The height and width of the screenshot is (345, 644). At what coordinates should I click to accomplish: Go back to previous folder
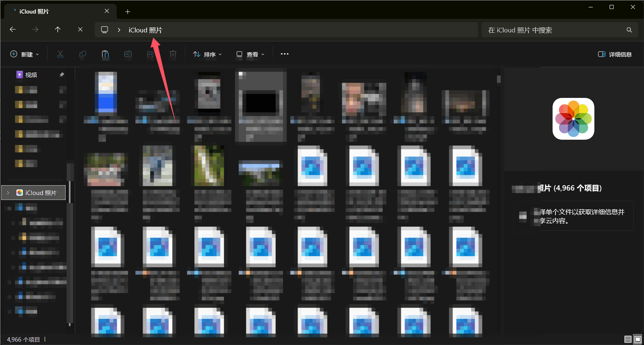13,30
